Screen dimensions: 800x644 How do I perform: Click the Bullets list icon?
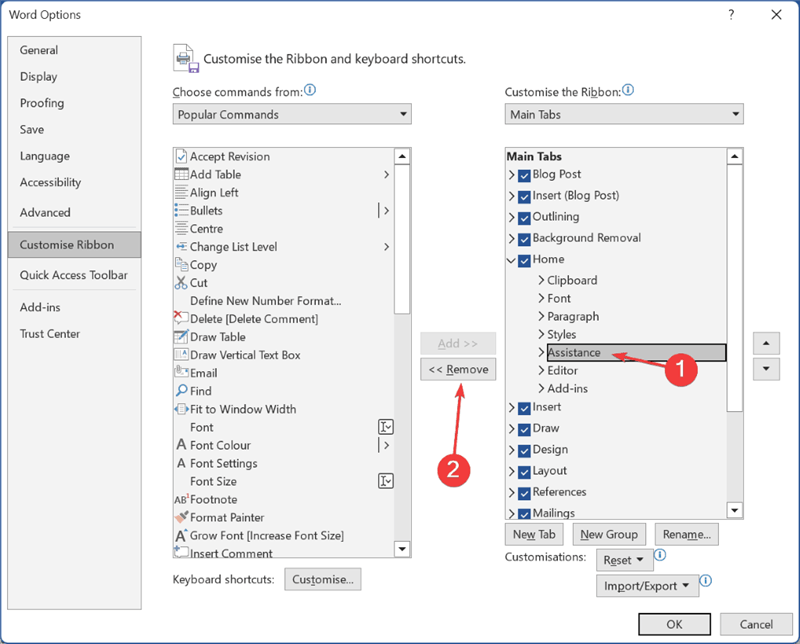(181, 210)
